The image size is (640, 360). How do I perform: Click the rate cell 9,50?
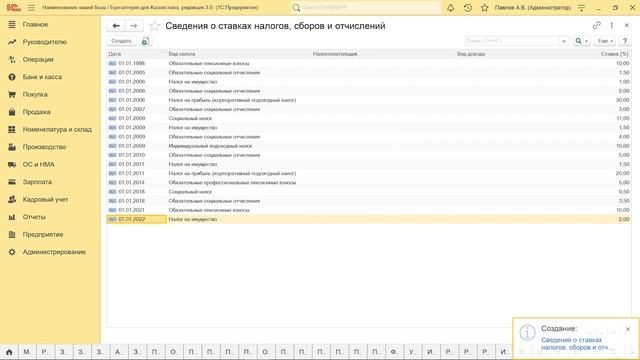(624, 192)
